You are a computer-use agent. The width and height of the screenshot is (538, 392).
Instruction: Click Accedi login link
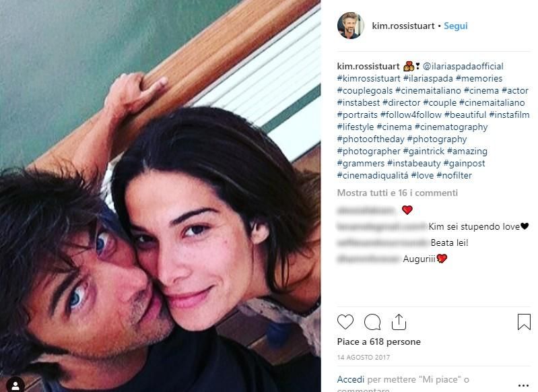click(351, 379)
